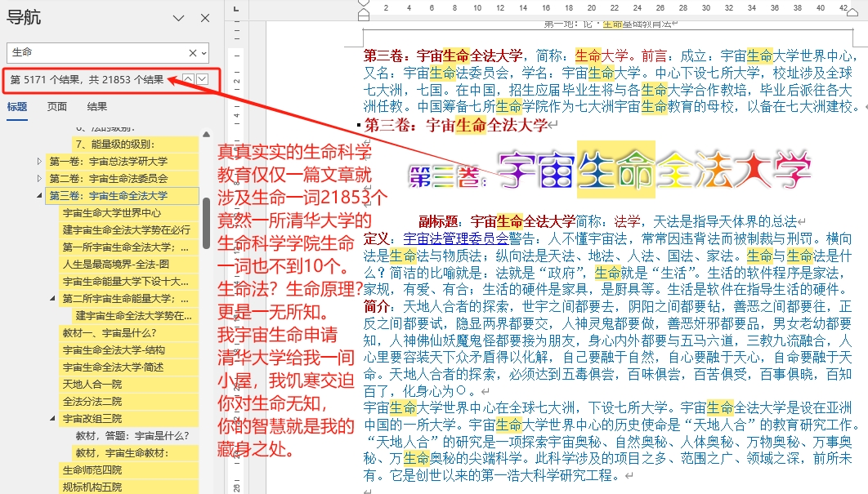This screenshot has height=494, width=868.
Task: Switch to the 页面 tab
Action: click(57, 106)
